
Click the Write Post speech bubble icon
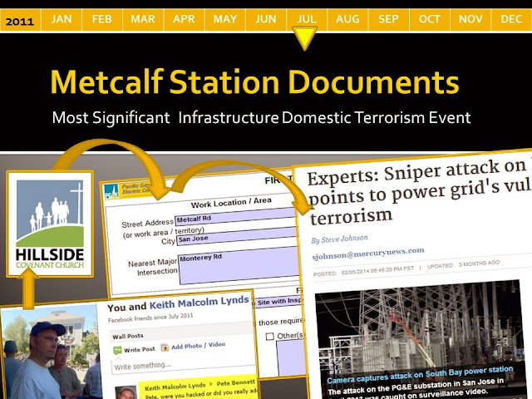point(117,351)
